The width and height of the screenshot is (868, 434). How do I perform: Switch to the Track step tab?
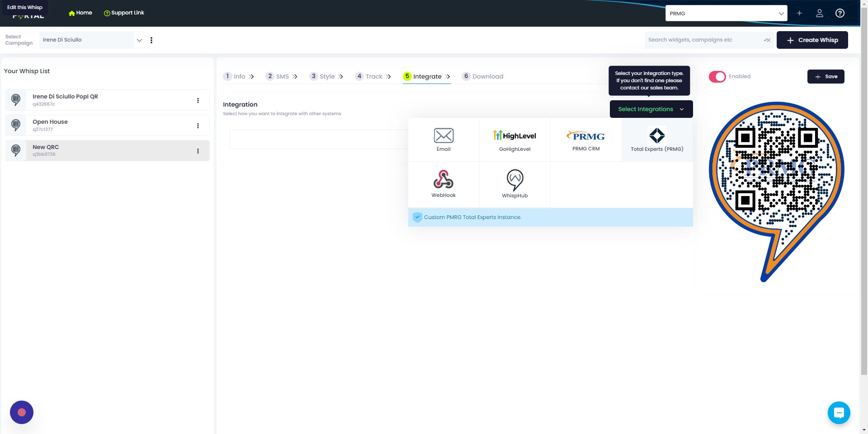point(373,76)
